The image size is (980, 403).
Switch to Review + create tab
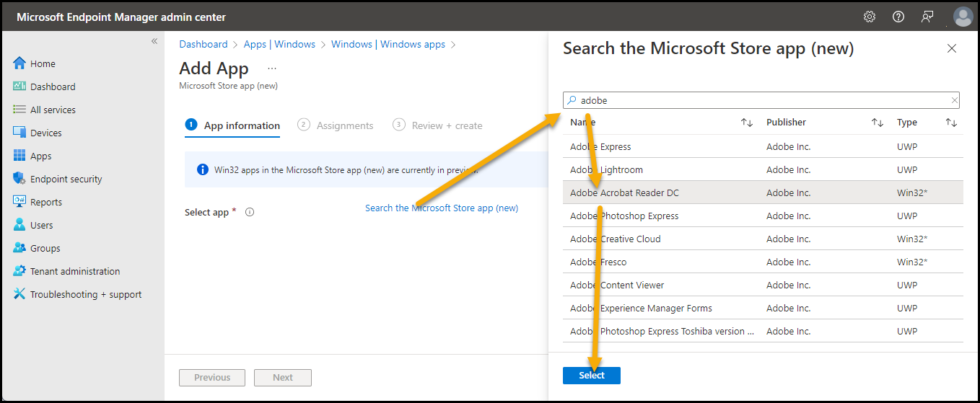click(437, 125)
